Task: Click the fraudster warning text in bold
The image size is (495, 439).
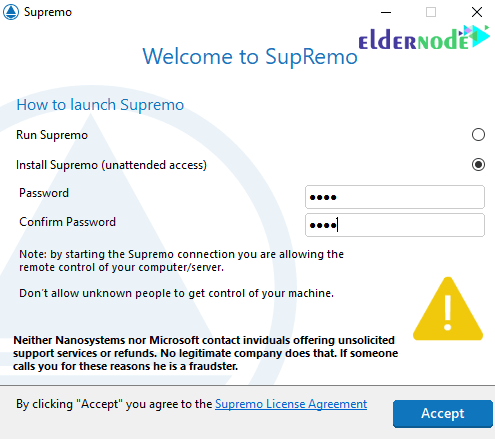Action: coord(205,353)
